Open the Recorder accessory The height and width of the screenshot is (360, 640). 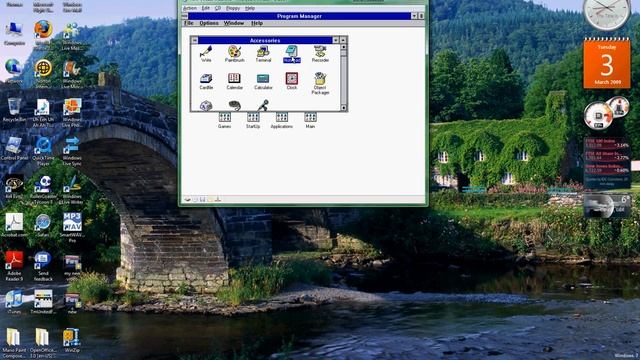pos(320,53)
